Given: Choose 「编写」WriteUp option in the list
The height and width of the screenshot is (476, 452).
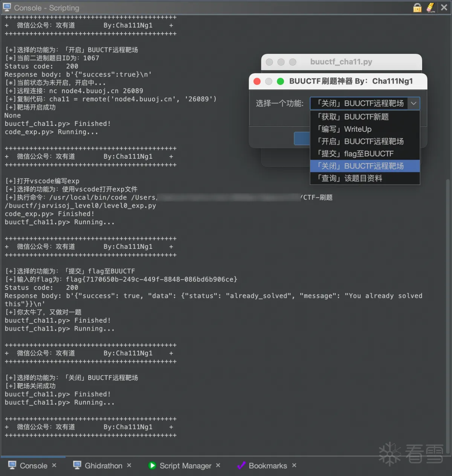Looking at the screenshot, I should coord(365,129).
